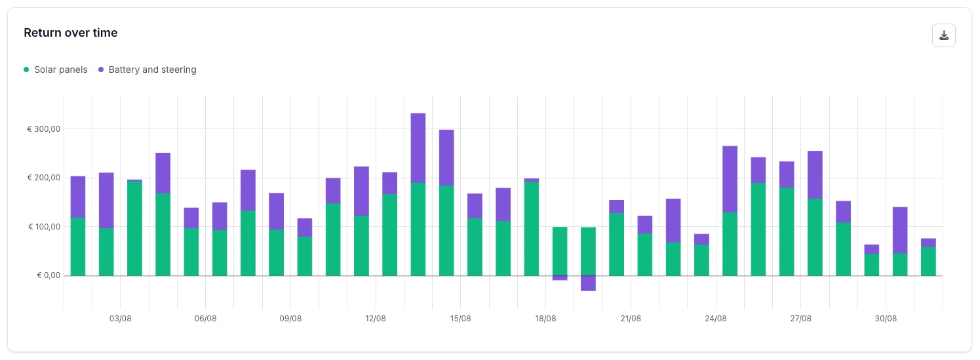Click the 12/08 date label
The height and width of the screenshot is (360, 980).
click(376, 319)
